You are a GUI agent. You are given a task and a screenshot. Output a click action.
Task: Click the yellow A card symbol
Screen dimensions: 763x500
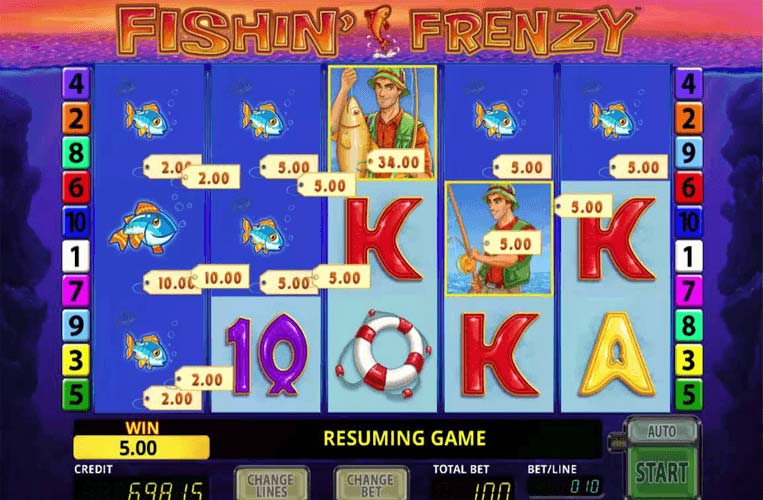point(616,354)
